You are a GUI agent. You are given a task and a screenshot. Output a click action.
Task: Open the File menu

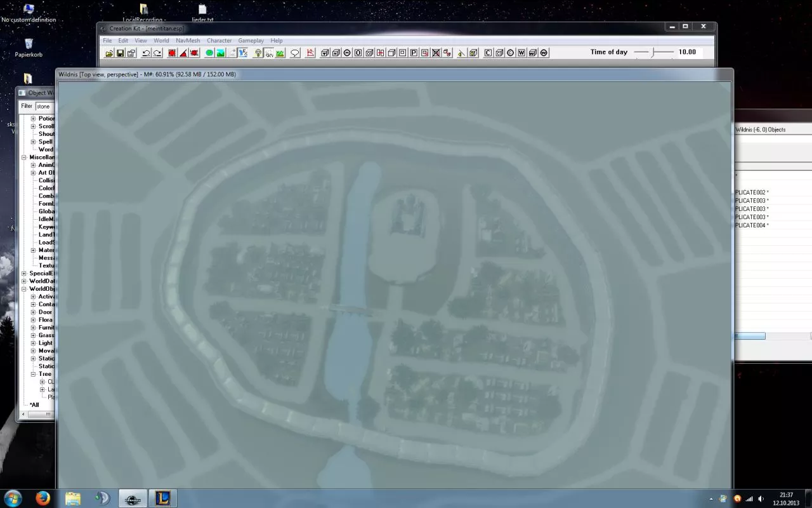click(108, 41)
